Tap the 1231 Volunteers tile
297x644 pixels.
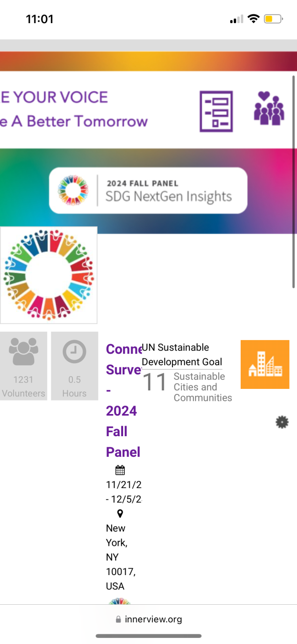tap(24, 366)
